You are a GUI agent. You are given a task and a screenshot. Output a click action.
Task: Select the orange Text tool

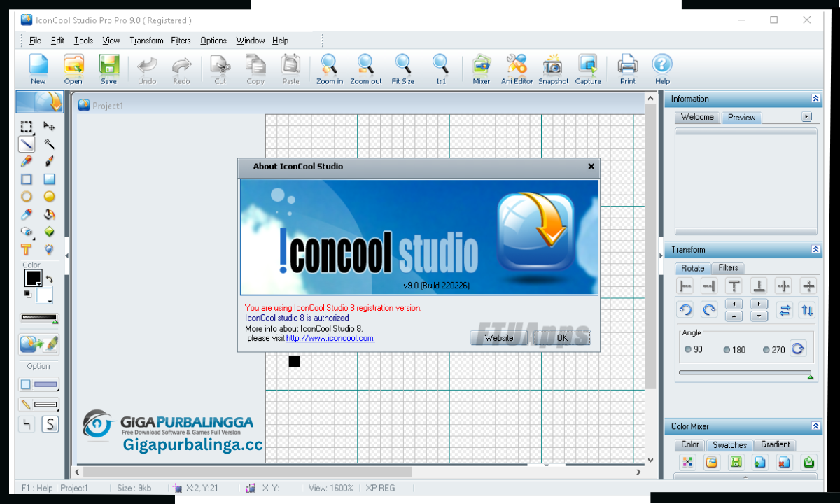point(27,249)
